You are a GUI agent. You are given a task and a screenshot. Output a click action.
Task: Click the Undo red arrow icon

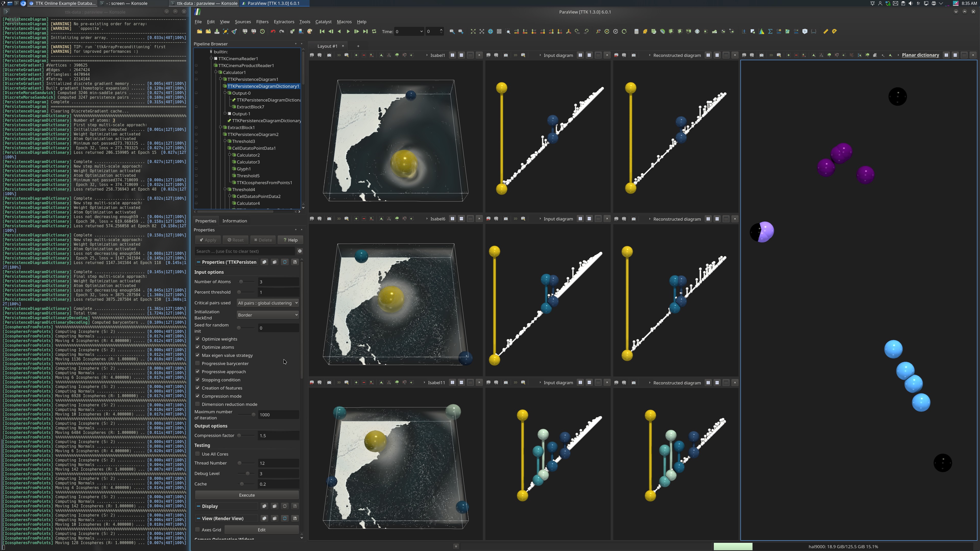point(273,32)
